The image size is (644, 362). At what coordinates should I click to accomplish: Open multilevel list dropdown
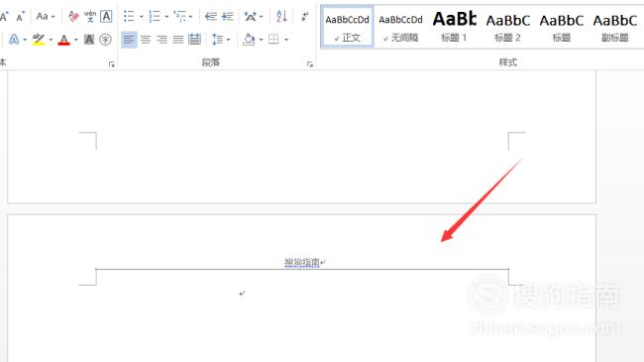[x=190, y=17]
